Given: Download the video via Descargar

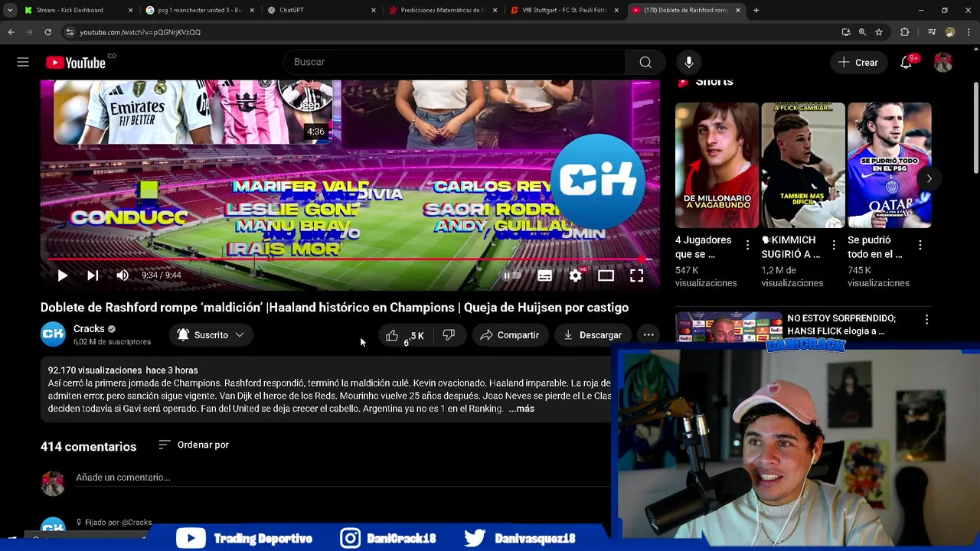Looking at the screenshot, I should (593, 335).
